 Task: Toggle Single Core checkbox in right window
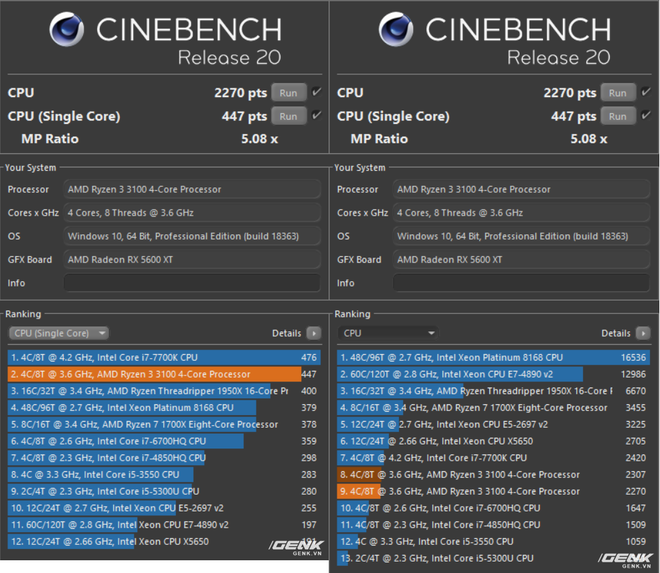coord(645,115)
